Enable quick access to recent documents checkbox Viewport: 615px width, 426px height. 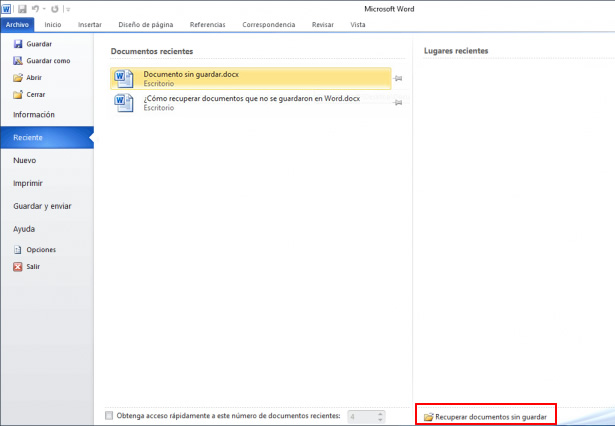click(109, 415)
